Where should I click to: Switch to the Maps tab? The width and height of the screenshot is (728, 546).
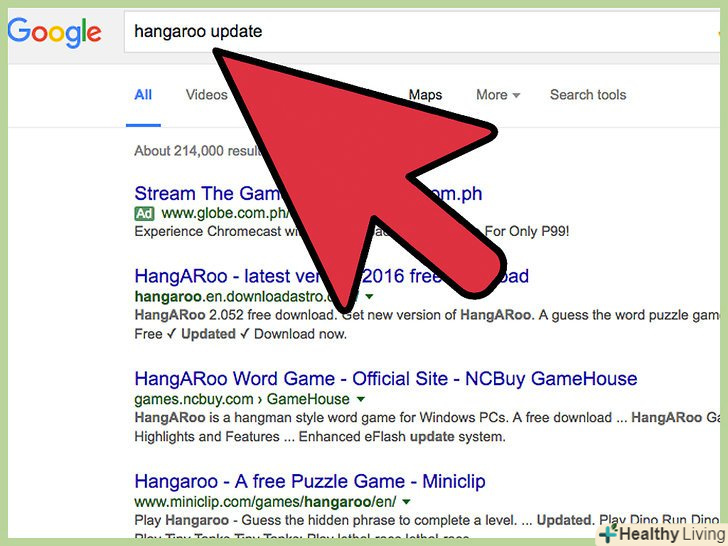click(x=425, y=95)
